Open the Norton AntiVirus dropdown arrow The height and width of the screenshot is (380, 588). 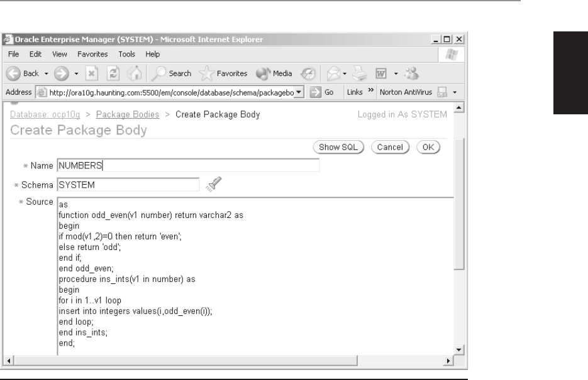455,92
